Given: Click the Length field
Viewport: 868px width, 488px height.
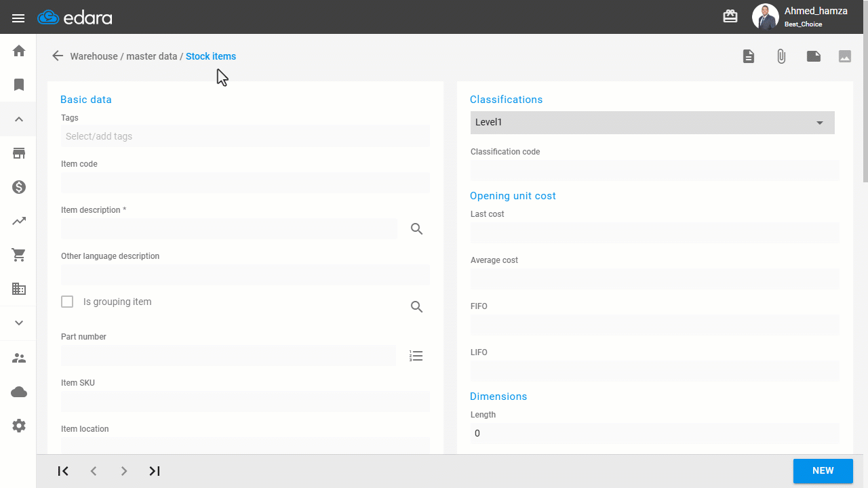Looking at the screenshot, I should click(655, 433).
